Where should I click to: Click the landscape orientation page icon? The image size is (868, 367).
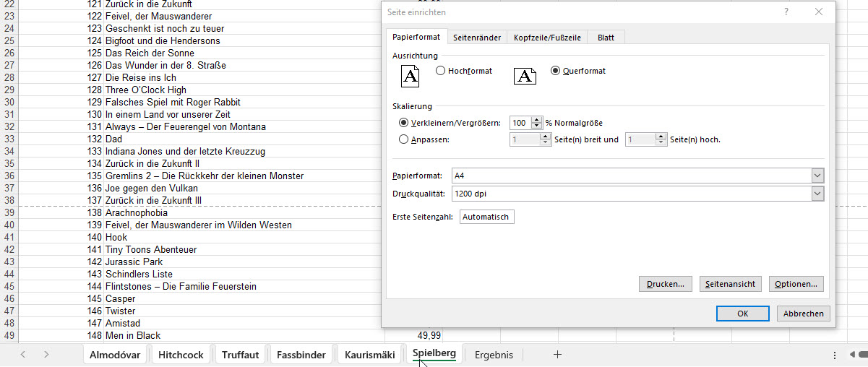tap(525, 75)
